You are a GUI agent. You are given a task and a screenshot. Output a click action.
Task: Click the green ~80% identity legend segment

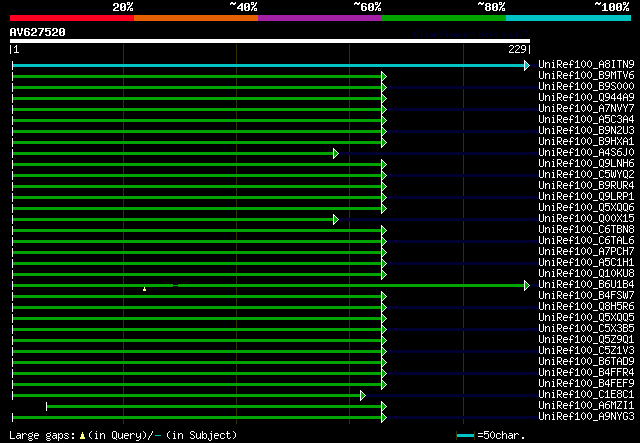tap(444, 18)
